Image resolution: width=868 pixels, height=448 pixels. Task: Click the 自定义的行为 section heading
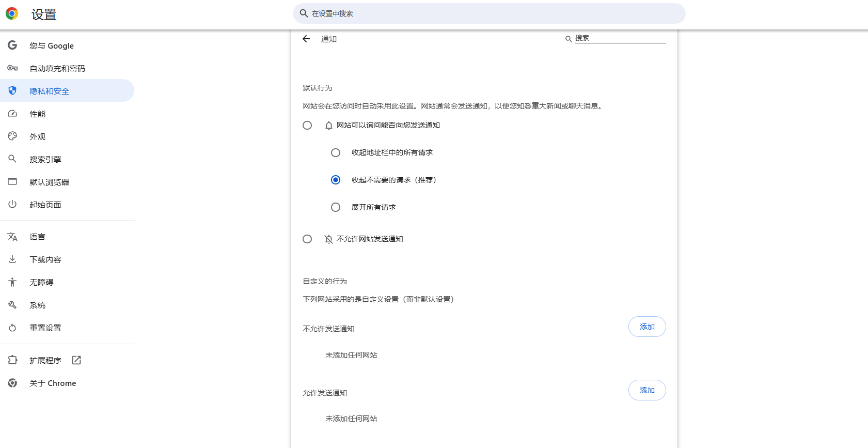pos(325,281)
